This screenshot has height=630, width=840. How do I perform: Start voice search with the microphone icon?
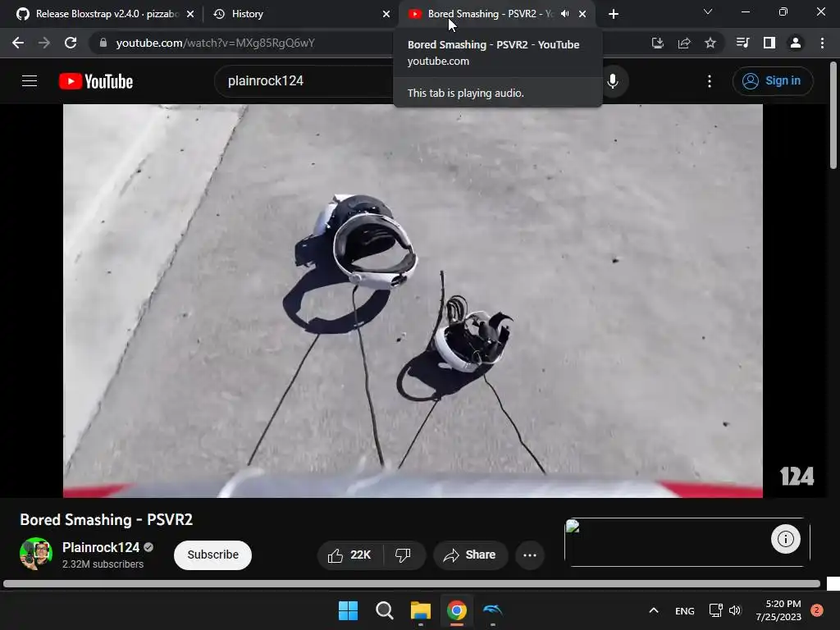[613, 81]
